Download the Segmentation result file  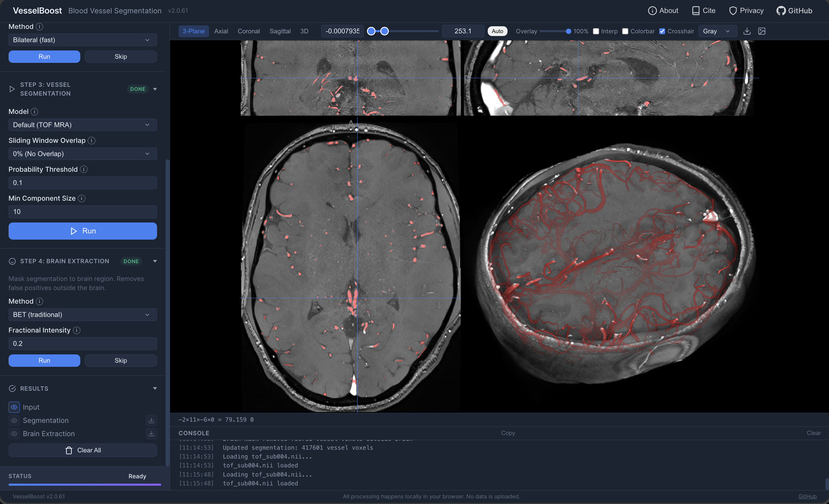point(151,420)
